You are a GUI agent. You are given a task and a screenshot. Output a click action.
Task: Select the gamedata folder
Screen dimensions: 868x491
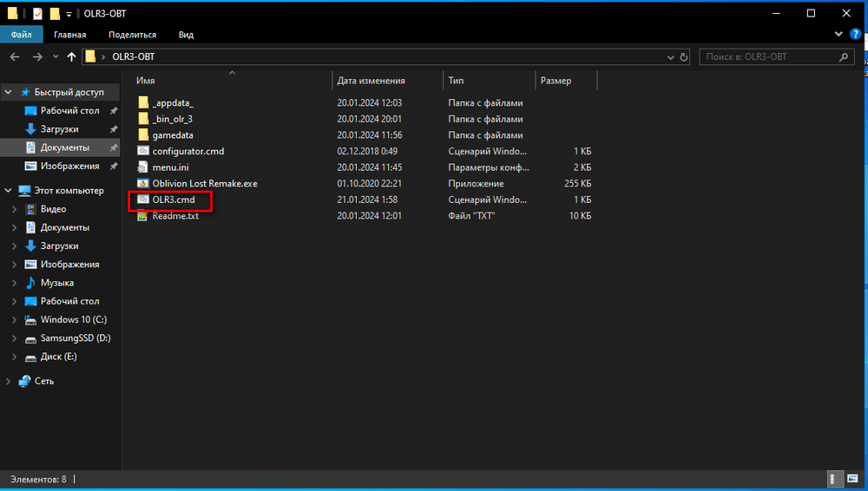(x=172, y=134)
